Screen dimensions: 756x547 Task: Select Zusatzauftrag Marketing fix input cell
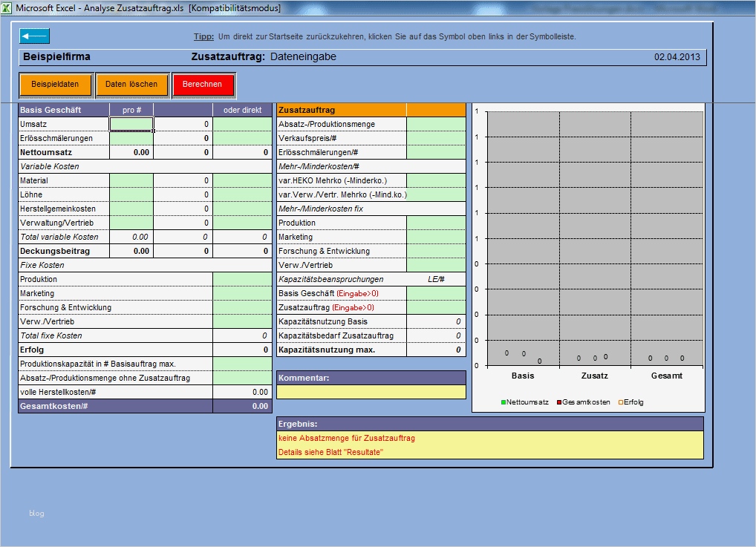click(x=437, y=237)
